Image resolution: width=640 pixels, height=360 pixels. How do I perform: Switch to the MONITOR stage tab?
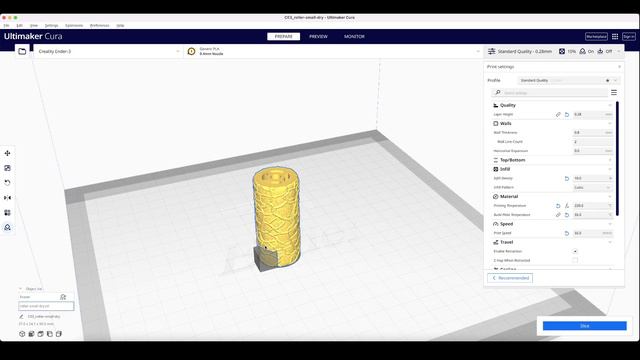pyautogui.click(x=354, y=37)
